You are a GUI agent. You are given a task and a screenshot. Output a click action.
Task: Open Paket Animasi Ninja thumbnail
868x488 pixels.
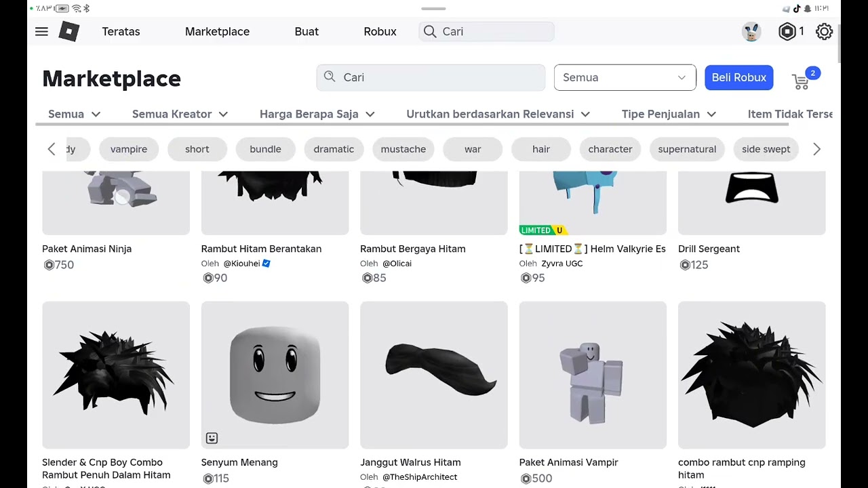pos(116,203)
